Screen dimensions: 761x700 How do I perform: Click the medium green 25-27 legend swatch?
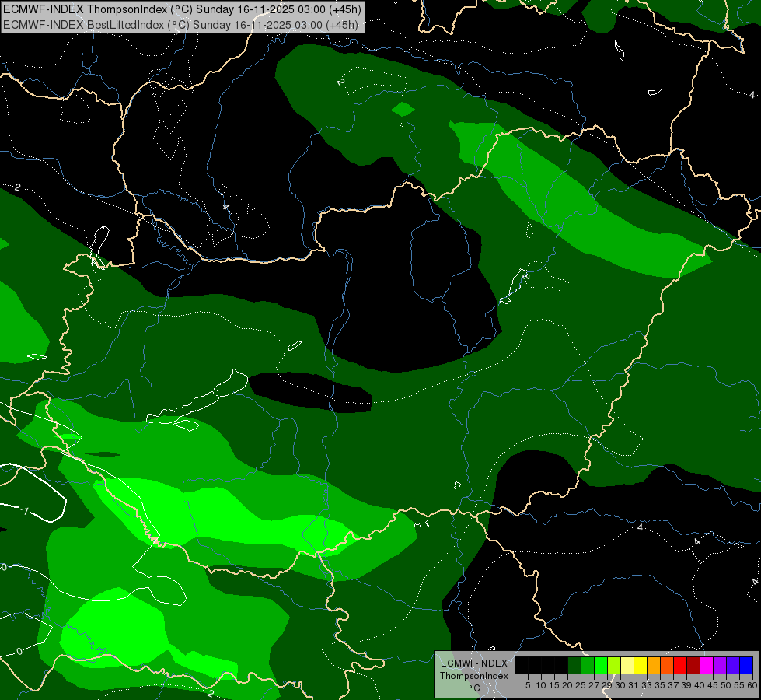[588, 666]
